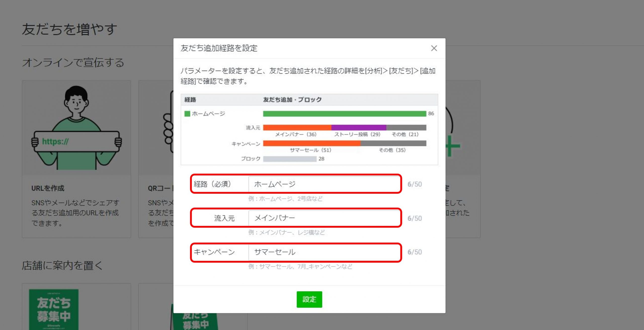This screenshot has width=644, height=330.
Task: Click the URLを作成 card title
Action: [x=48, y=188]
